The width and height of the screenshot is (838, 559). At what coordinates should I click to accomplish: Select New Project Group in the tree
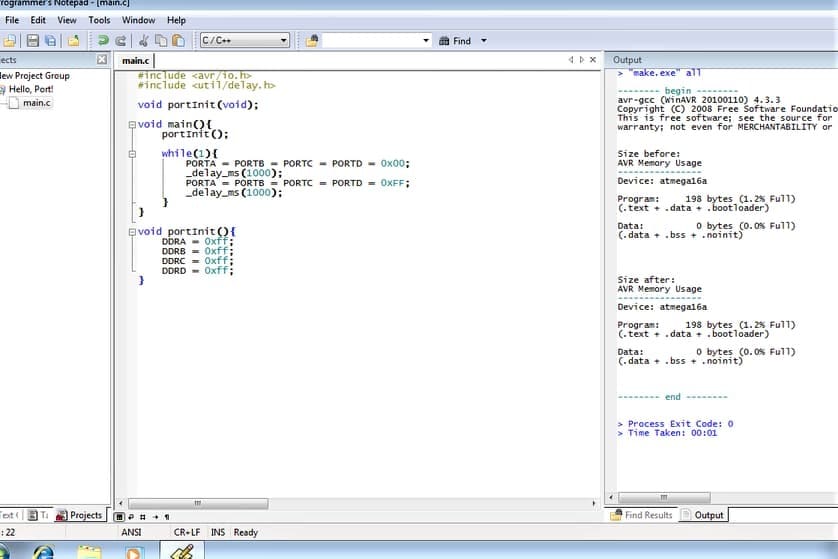[35, 76]
